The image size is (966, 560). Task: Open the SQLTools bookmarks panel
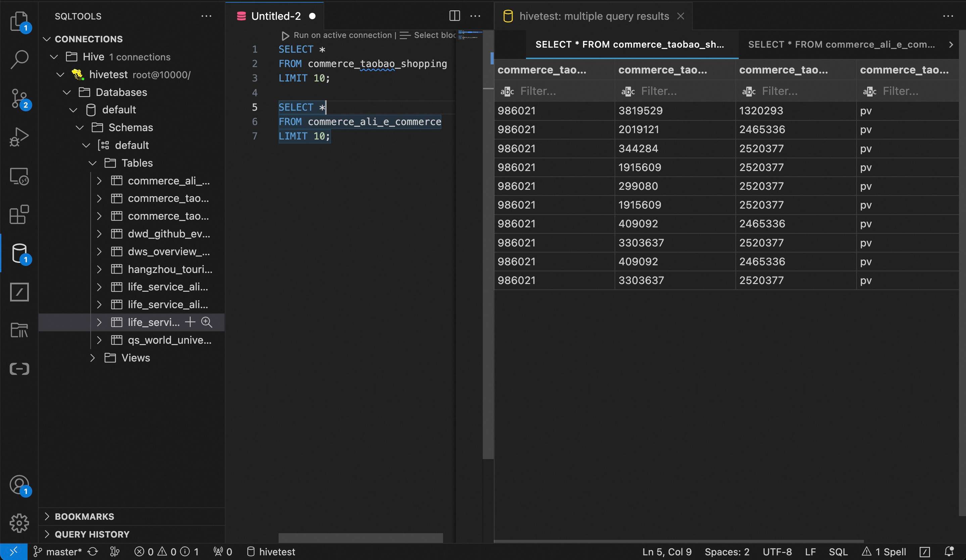point(84,517)
